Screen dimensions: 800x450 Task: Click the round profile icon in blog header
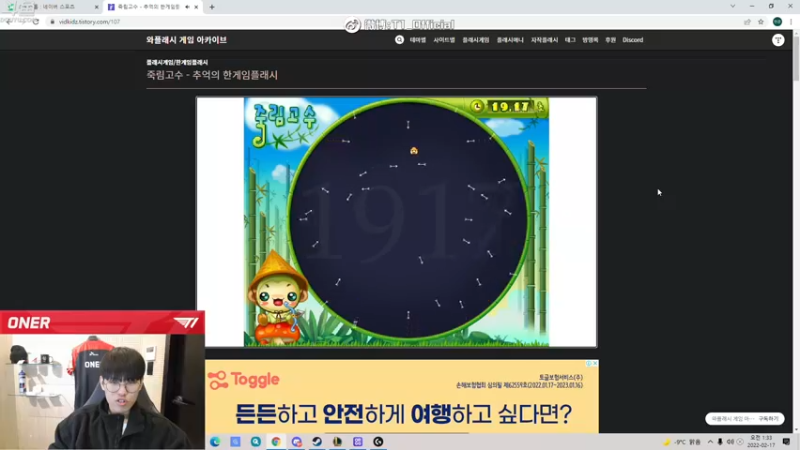pos(778,40)
